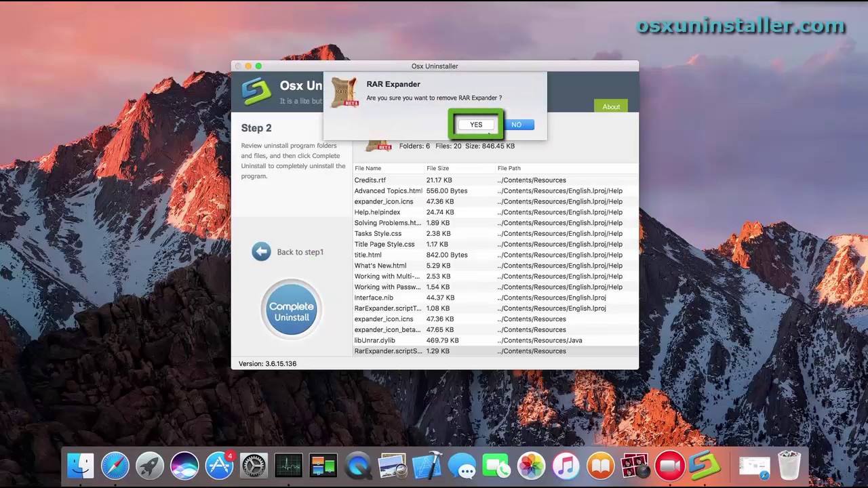Open Launchpad rocket icon in dock
Viewport: 868px width, 488px height.
pyautogui.click(x=150, y=466)
